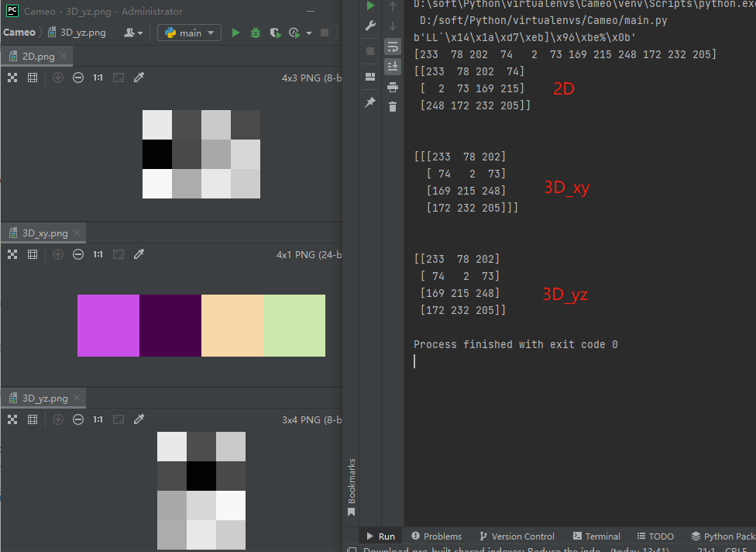Click the green Run button beside main config
The image size is (756, 552).
click(x=236, y=33)
